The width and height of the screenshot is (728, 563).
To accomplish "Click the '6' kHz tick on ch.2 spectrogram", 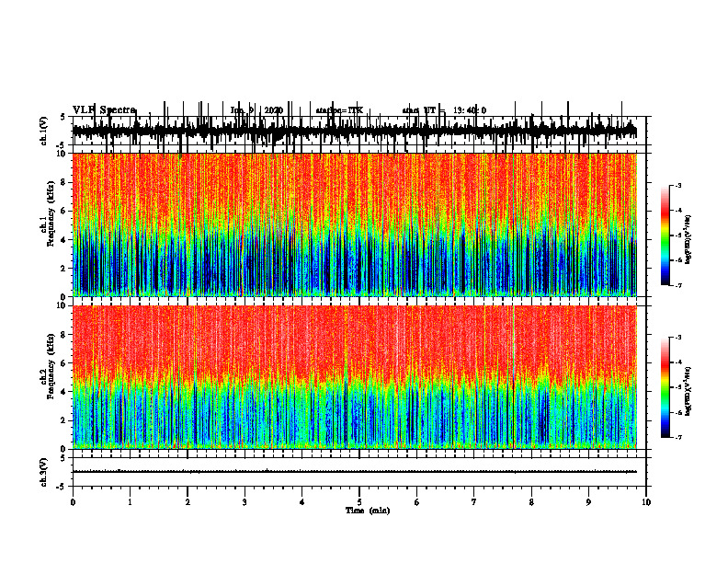I will [64, 363].
